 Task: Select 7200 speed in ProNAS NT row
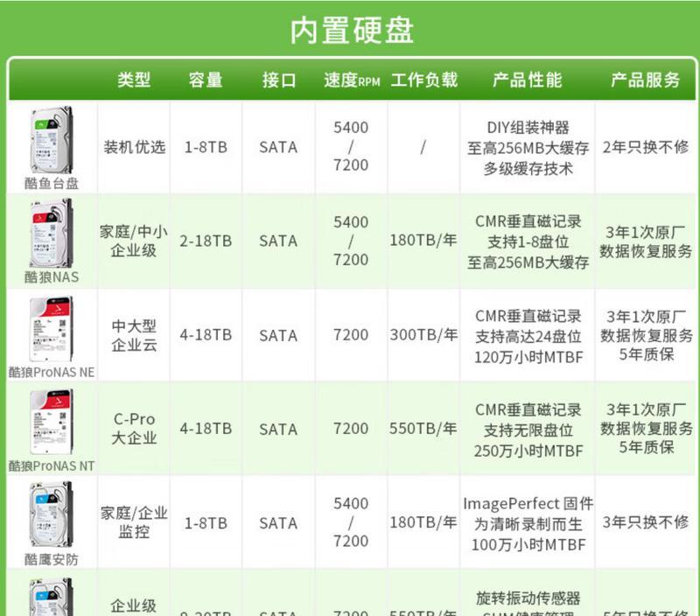pos(351,429)
